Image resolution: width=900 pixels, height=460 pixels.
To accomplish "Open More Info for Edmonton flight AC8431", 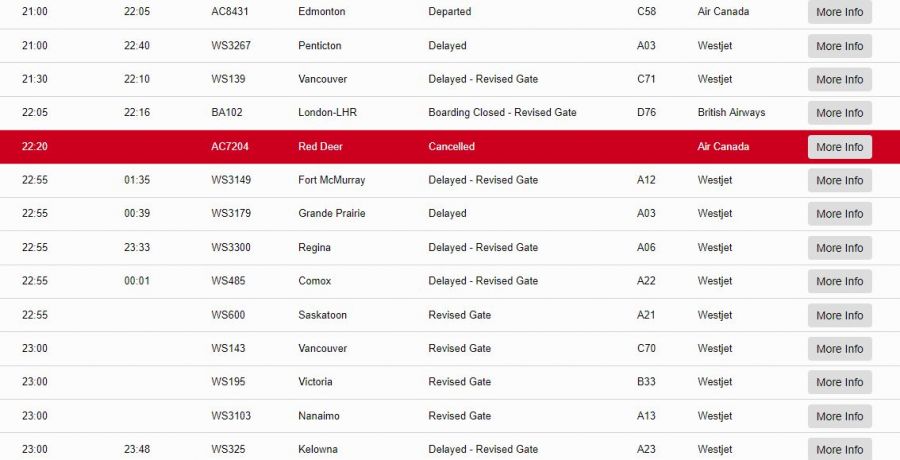I will click(840, 12).
